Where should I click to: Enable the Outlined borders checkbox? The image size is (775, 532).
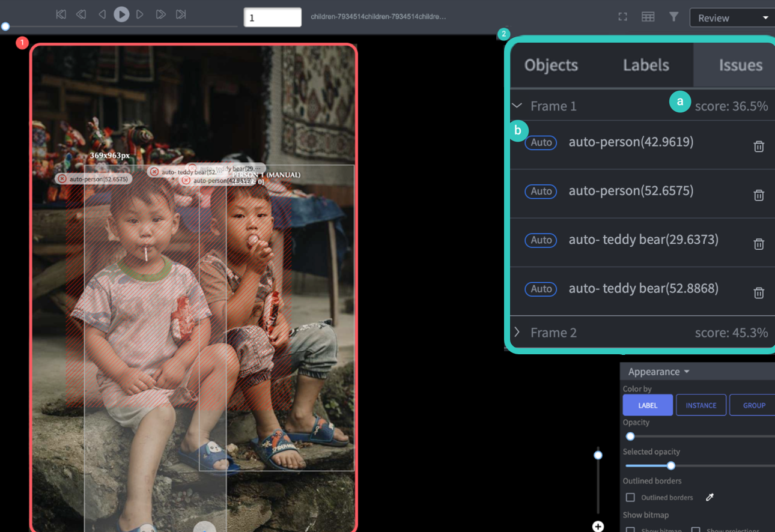point(630,497)
